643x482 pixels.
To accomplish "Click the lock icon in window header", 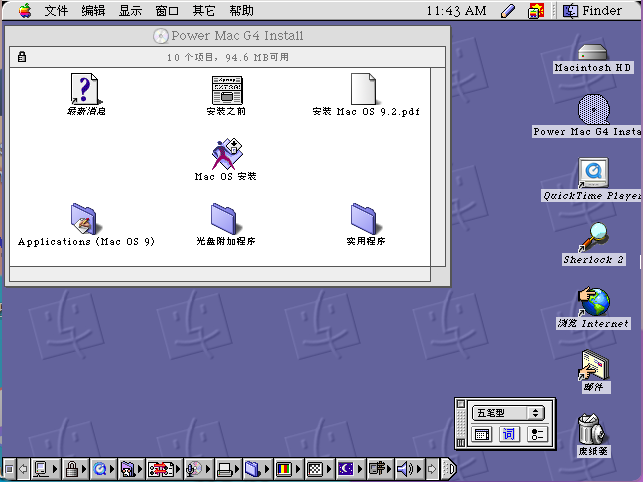I will pos(22,57).
